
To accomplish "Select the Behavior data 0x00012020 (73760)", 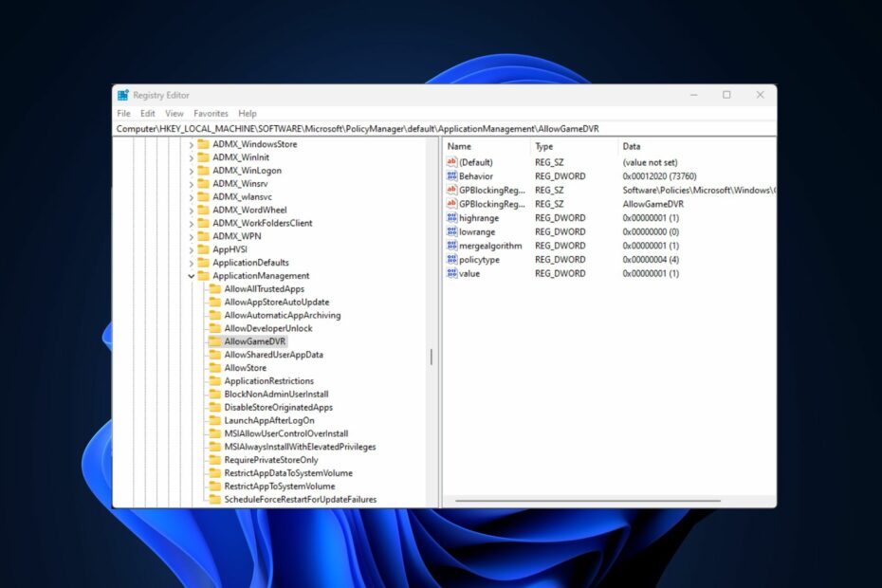I will click(x=659, y=176).
